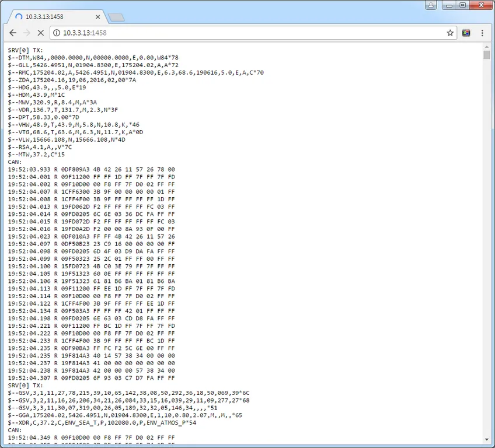This screenshot has height=448, width=495.
Task: Click the site information icon in address bar
Action: (57, 33)
